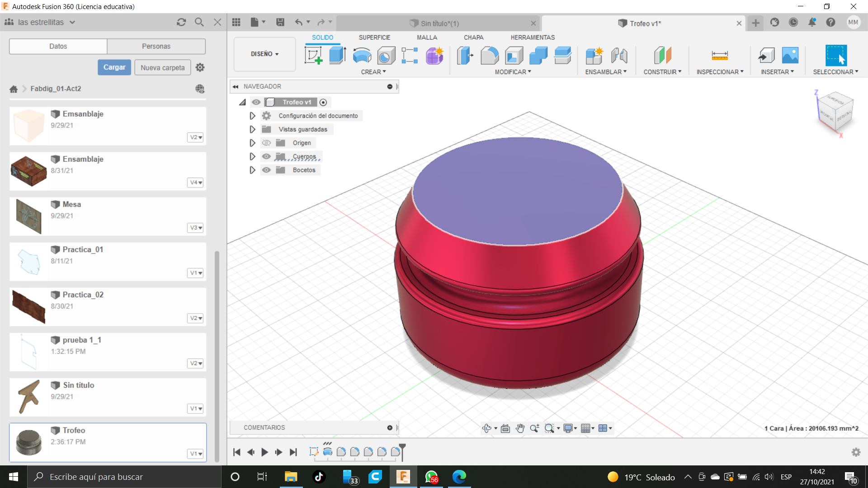868x488 pixels.
Task: Hide the Cuerpos folder
Action: pos(266,156)
